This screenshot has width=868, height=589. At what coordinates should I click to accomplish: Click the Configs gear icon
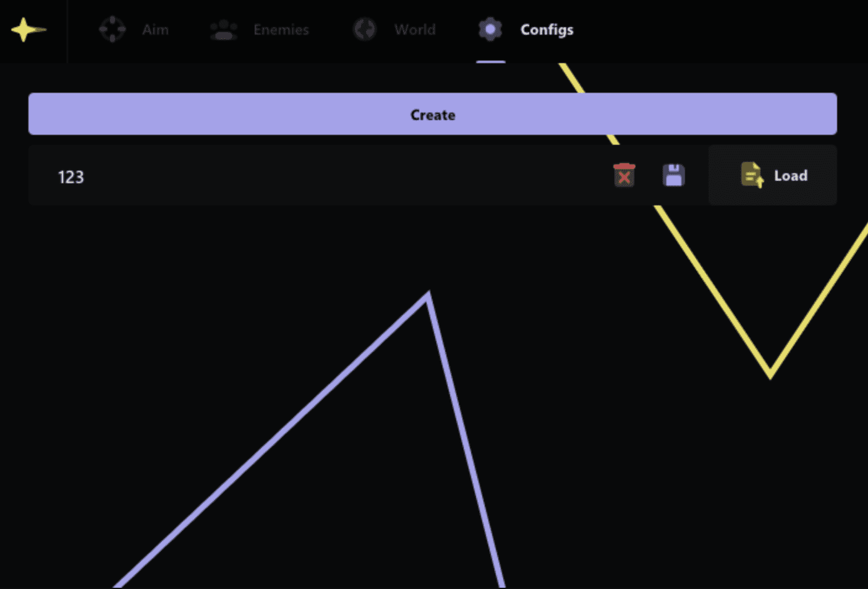490,30
